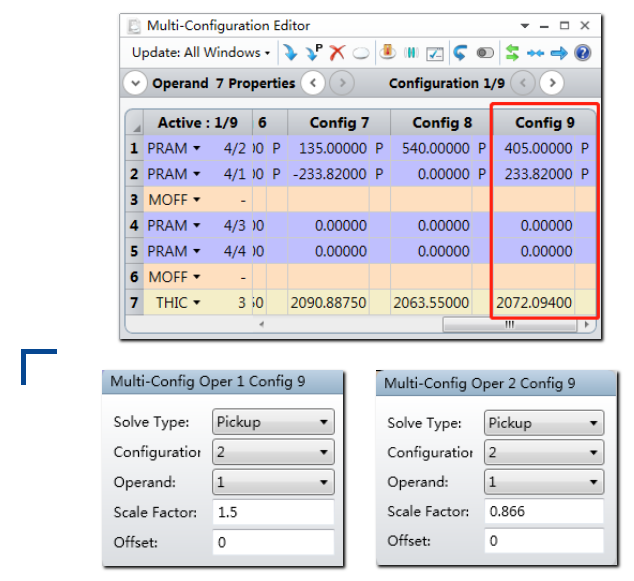Click the horizontal scrollbar thumb
The width and height of the screenshot is (634, 581).
click(x=509, y=325)
